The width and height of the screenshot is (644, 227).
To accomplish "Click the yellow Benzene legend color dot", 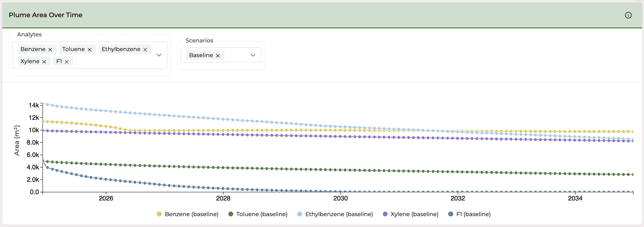I will pos(159,214).
